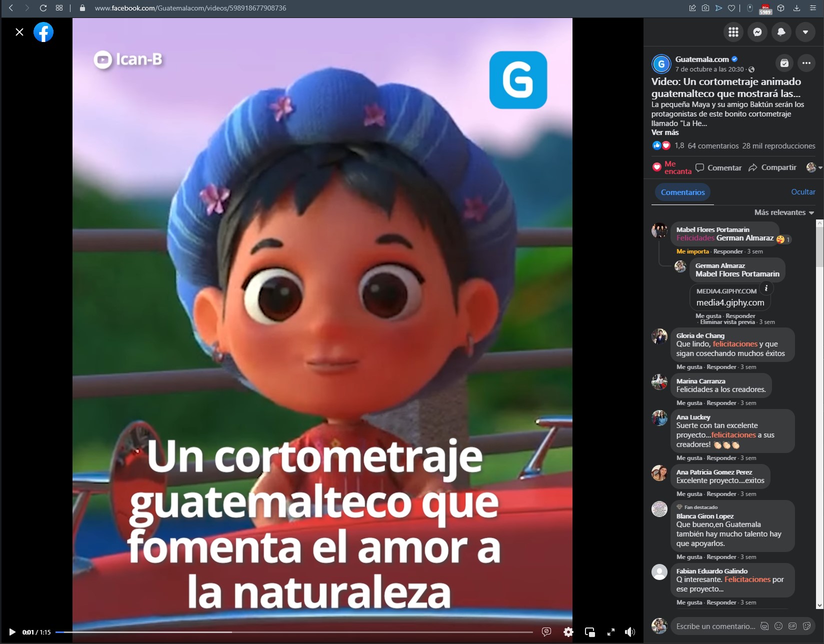Click the blue G logo on video

[518, 80]
